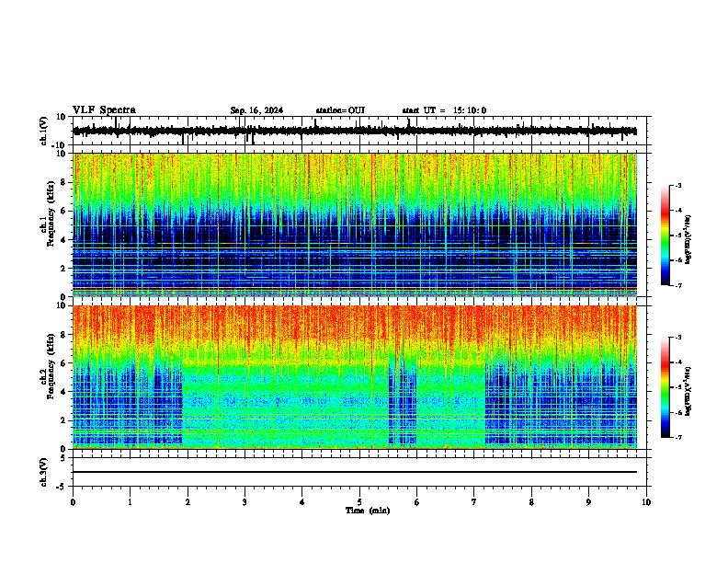Click the time axis tick label "9"
The image size is (728, 563).
tap(588, 502)
